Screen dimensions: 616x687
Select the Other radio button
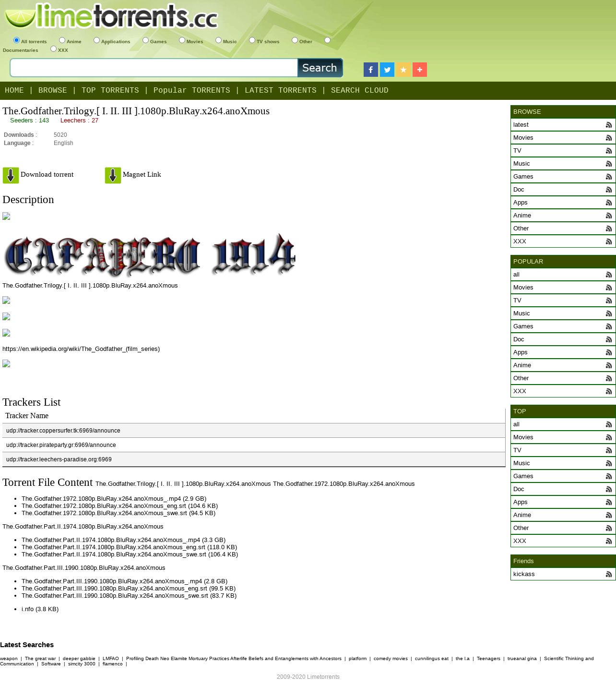pos(295,40)
